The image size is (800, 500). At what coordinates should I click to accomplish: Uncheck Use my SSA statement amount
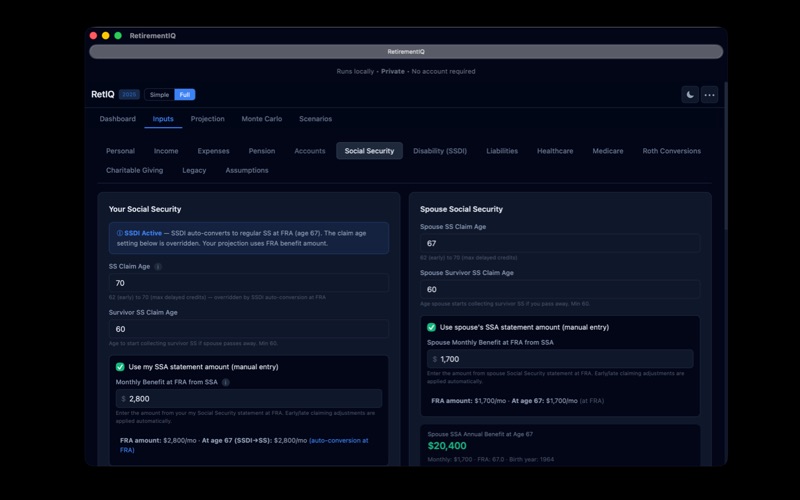point(120,367)
